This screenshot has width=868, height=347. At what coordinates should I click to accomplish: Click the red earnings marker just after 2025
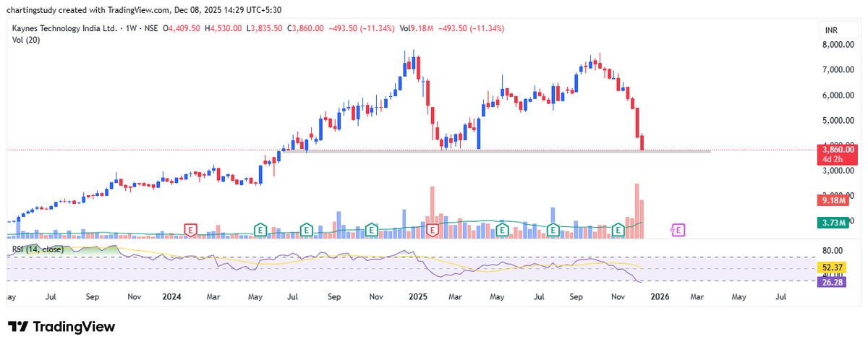coord(433,230)
